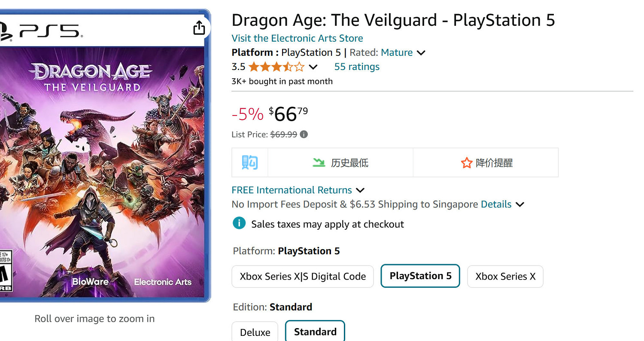
Task: Expand the ratings breakdown dropdown arrow
Action: pos(313,67)
